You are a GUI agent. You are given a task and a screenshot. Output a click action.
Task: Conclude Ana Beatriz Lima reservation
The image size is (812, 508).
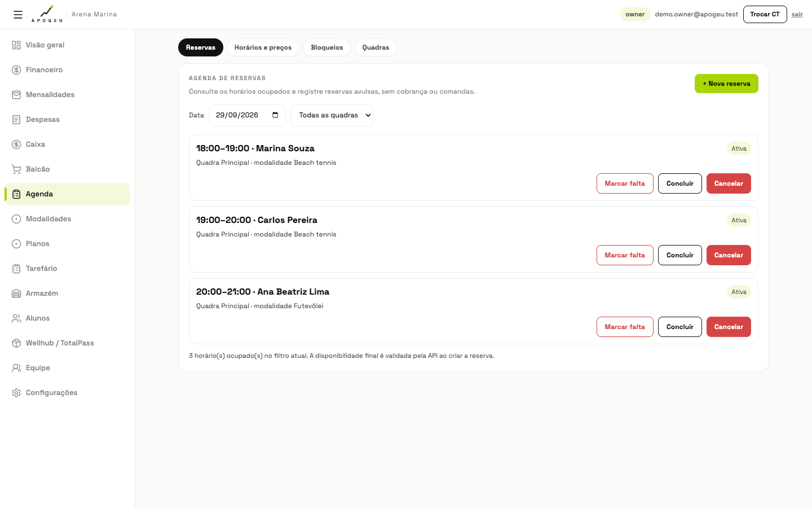point(680,327)
